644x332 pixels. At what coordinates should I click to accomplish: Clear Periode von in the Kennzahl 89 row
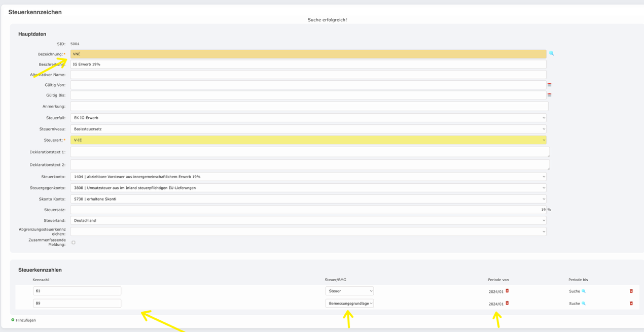coord(507,303)
